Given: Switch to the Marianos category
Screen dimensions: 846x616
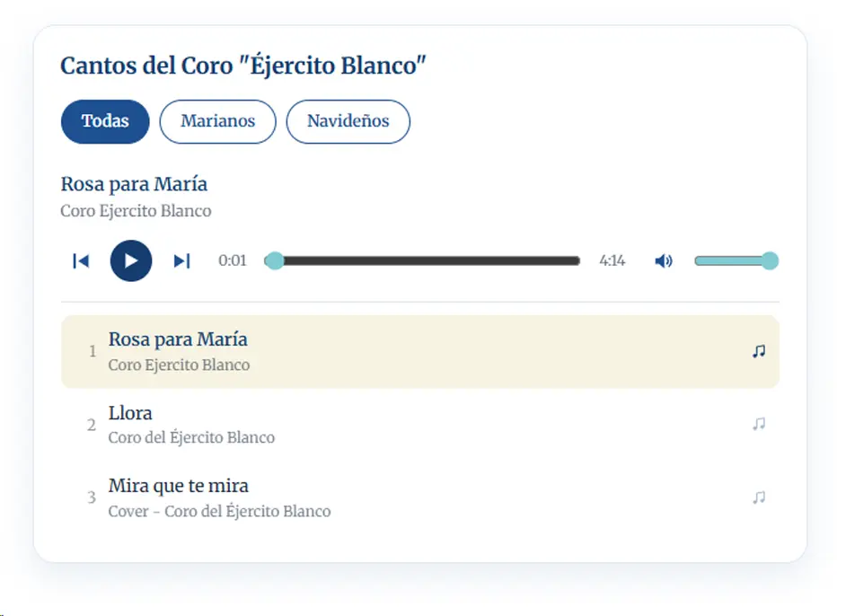Looking at the screenshot, I should point(218,121).
